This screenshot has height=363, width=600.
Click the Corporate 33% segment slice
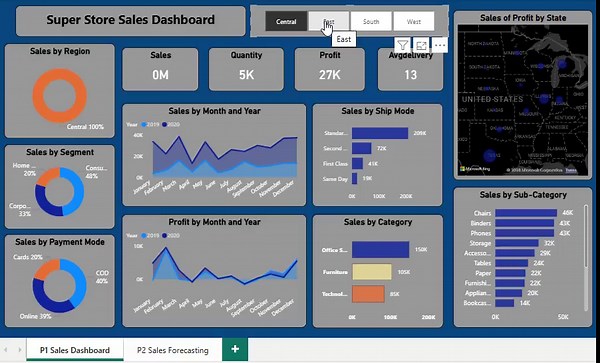pos(43,202)
